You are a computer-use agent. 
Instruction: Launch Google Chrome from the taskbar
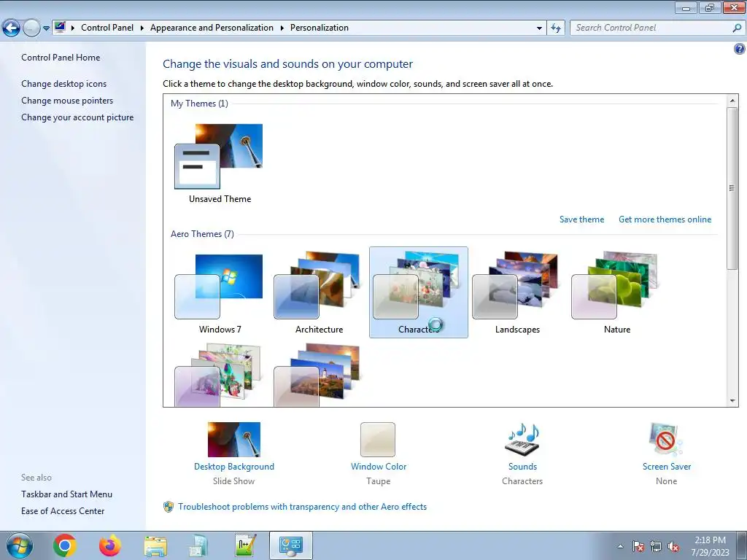pyautogui.click(x=65, y=545)
